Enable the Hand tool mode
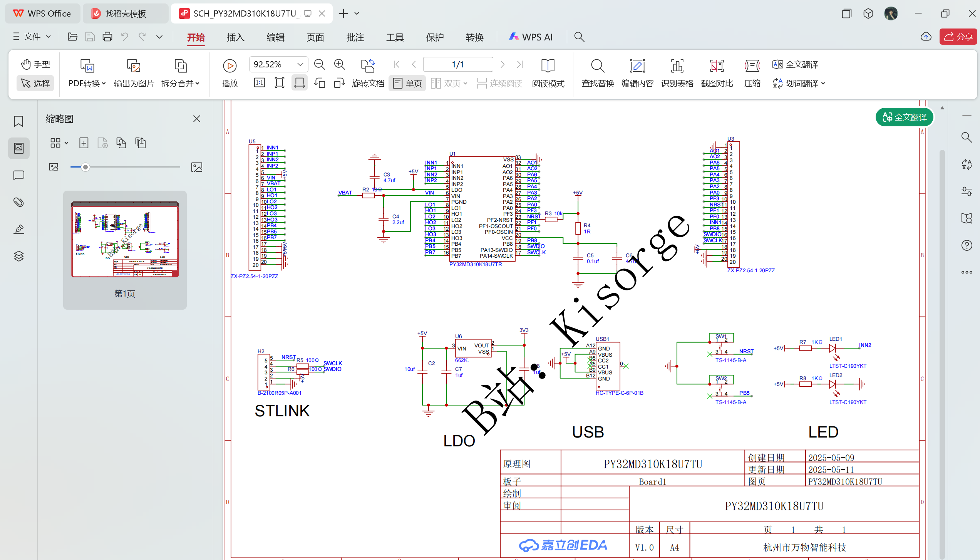This screenshot has width=980, height=560. 35,64
